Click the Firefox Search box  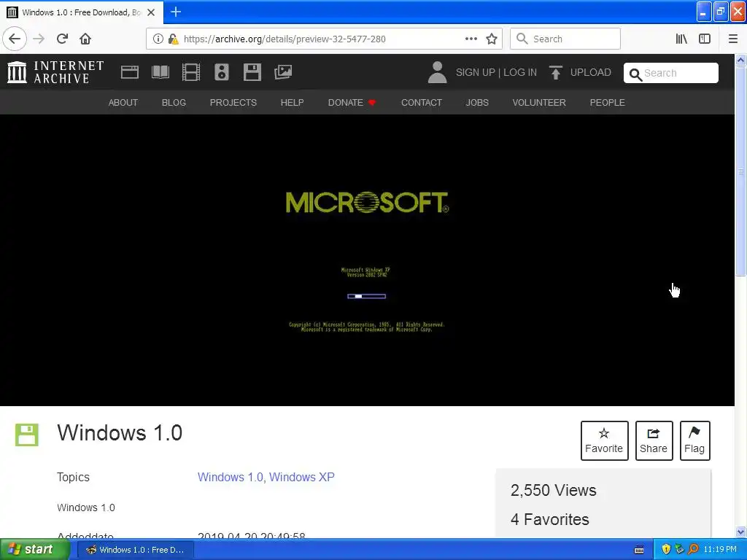pyautogui.click(x=565, y=39)
